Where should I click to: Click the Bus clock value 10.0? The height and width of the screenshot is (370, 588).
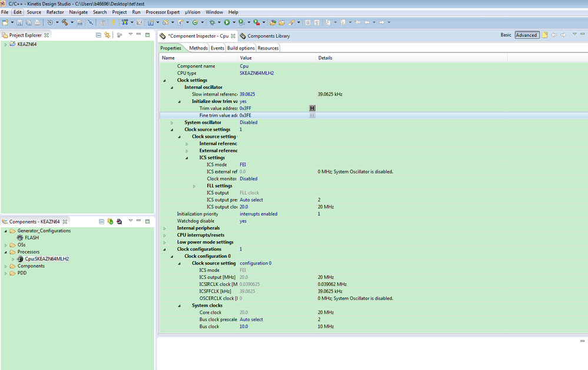coord(244,326)
